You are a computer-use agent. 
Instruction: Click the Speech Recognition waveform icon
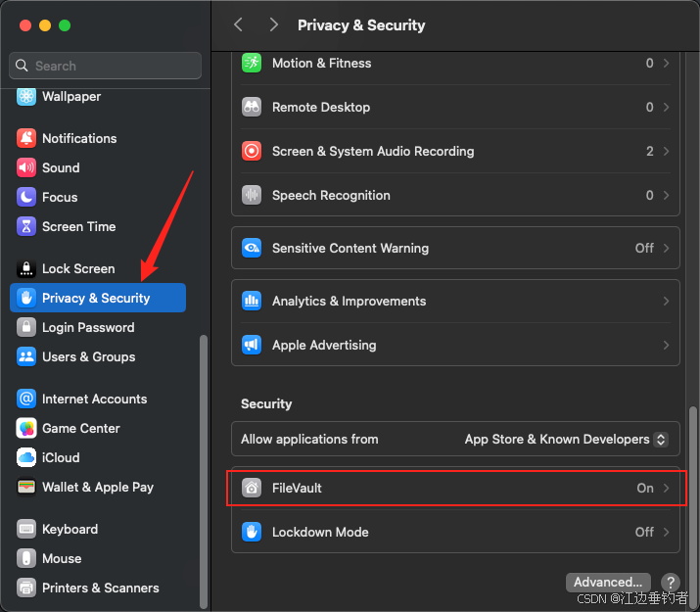point(252,195)
